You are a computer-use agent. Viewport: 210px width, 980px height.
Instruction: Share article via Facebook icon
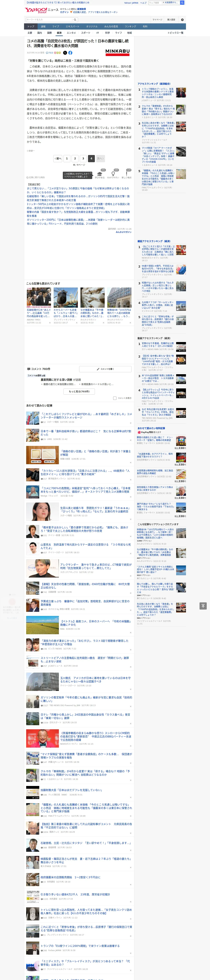tap(70, 53)
